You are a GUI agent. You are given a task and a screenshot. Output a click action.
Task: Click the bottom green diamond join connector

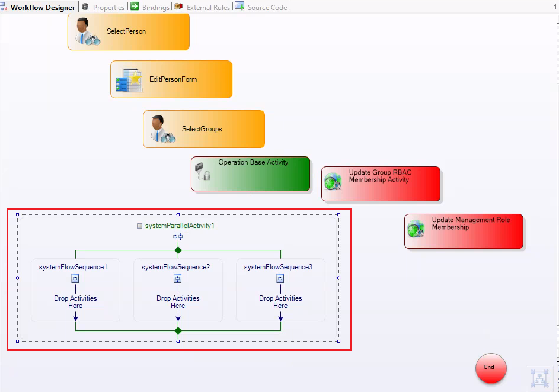click(178, 331)
